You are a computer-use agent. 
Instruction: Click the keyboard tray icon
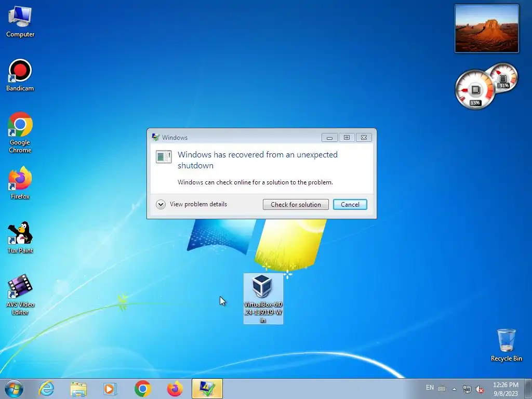pyautogui.click(x=442, y=389)
